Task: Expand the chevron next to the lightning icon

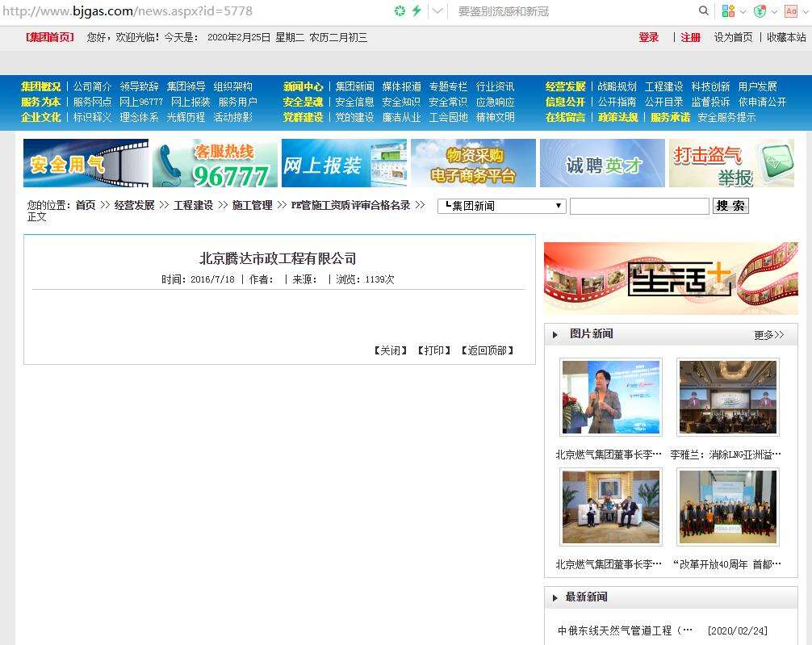Action: pyautogui.click(x=437, y=11)
